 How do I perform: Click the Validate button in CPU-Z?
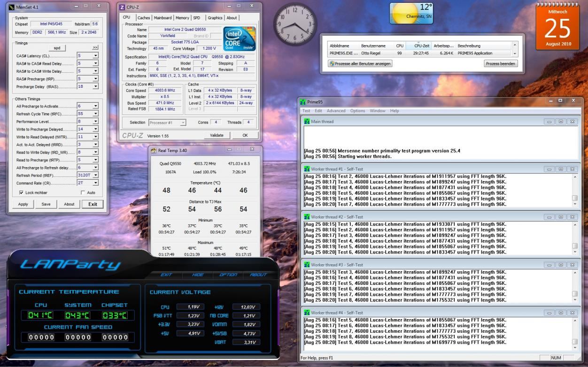pos(217,135)
